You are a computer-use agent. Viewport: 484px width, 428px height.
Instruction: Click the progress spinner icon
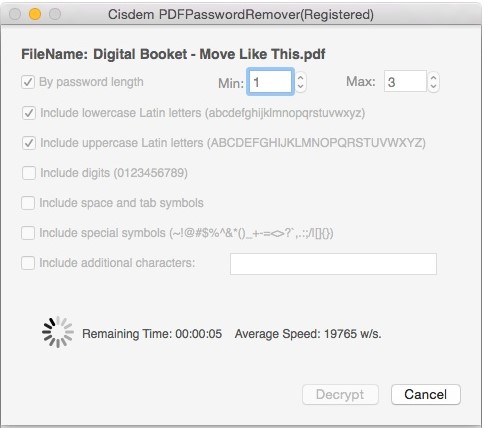pyautogui.click(x=58, y=332)
